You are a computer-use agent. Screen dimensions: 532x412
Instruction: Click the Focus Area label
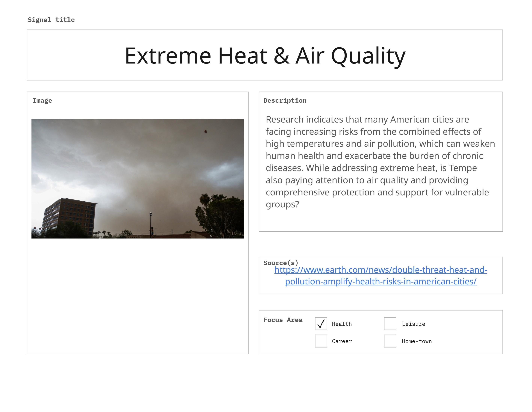[x=283, y=320]
